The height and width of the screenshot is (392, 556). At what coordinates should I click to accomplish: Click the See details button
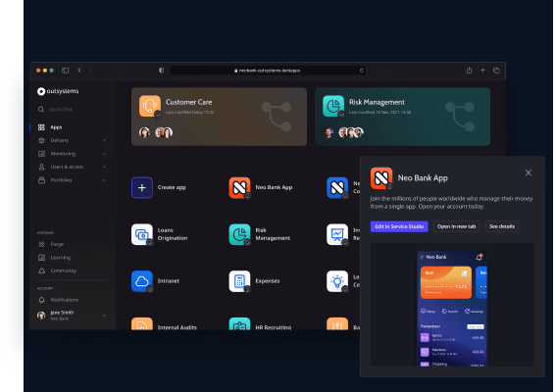point(502,226)
